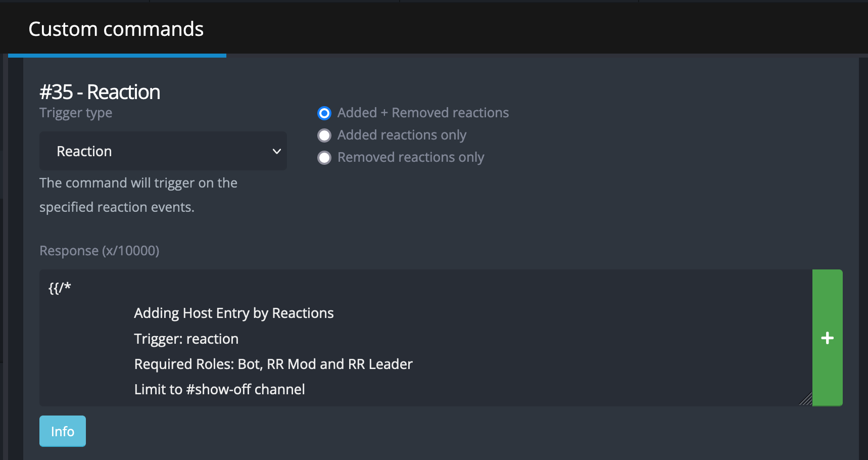Enable the Removed reactions only radio button
The width and height of the screenshot is (868, 460).
tap(324, 158)
